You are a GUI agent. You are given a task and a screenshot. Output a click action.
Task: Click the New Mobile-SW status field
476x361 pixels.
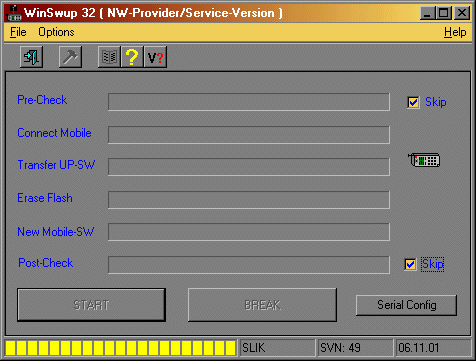249,232
